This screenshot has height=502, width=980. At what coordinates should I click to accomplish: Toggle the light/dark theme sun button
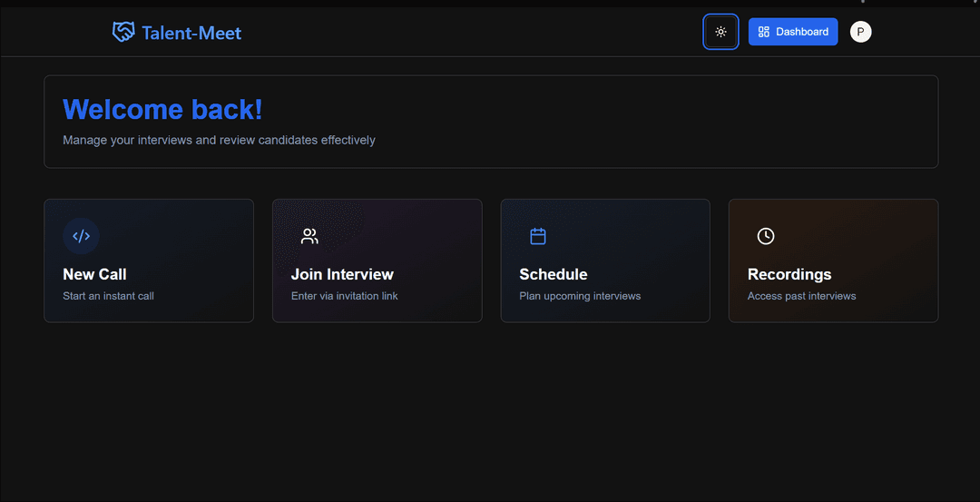(x=720, y=32)
